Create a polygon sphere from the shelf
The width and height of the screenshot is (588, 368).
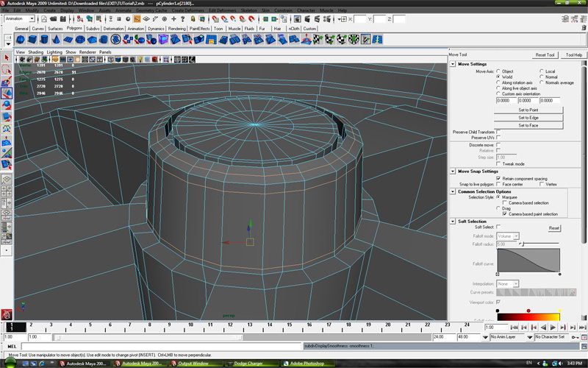pyautogui.click(x=21, y=40)
